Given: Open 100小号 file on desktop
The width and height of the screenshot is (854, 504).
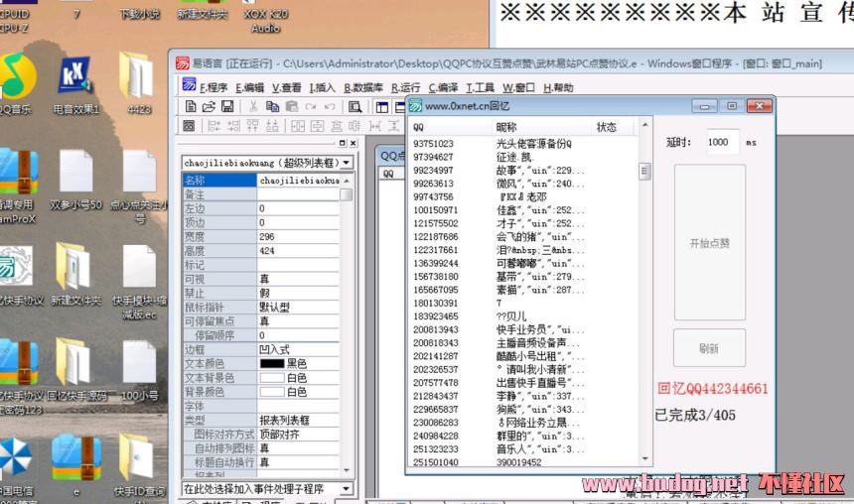Looking at the screenshot, I should pyautogui.click(x=139, y=371).
